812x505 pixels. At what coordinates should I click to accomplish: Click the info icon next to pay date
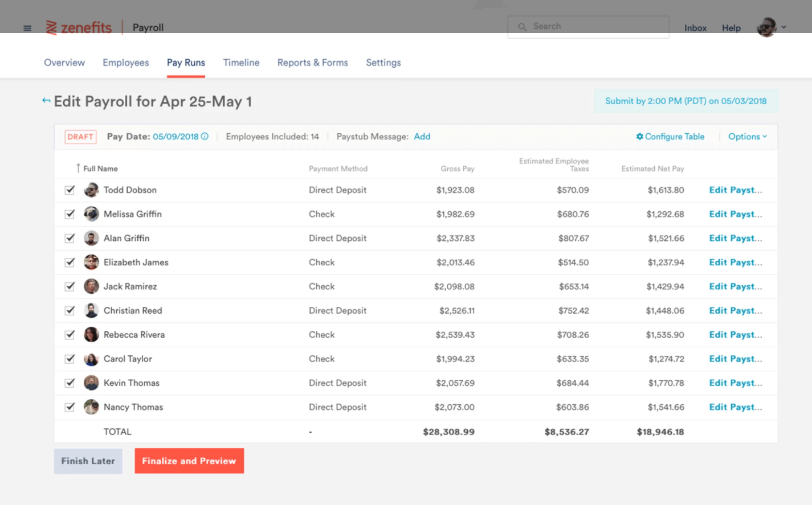point(205,137)
